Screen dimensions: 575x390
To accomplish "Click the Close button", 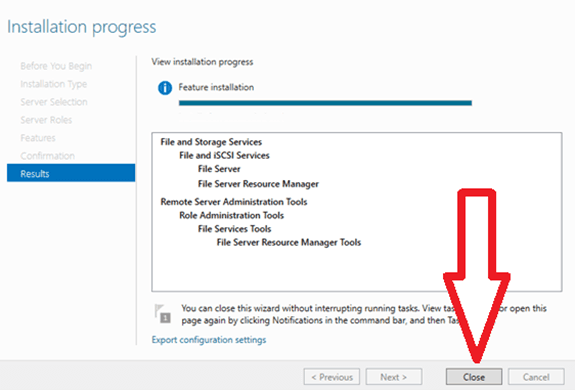I will 474,377.
